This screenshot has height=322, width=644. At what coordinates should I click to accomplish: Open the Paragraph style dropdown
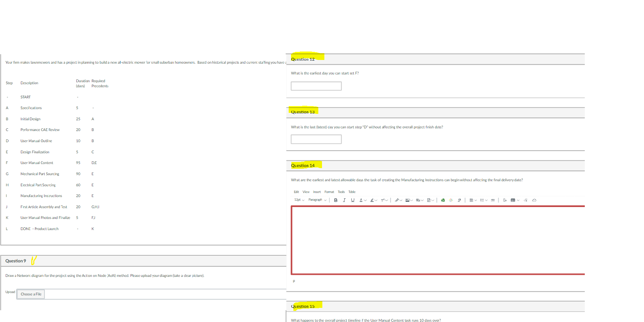[x=317, y=200]
